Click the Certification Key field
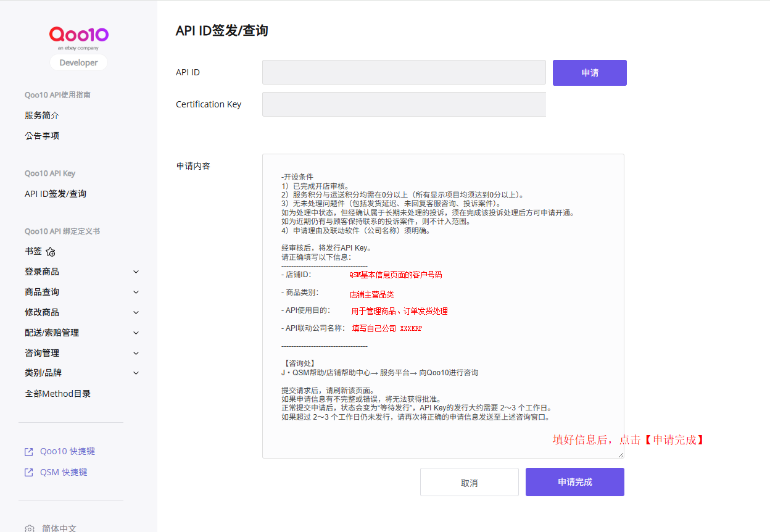The height and width of the screenshot is (532, 770). tap(404, 104)
